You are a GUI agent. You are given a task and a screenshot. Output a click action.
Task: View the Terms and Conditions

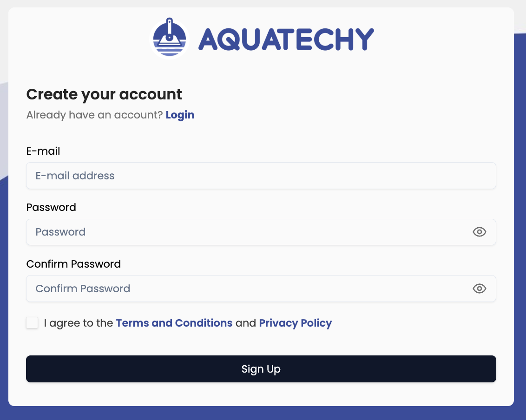coord(174,323)
